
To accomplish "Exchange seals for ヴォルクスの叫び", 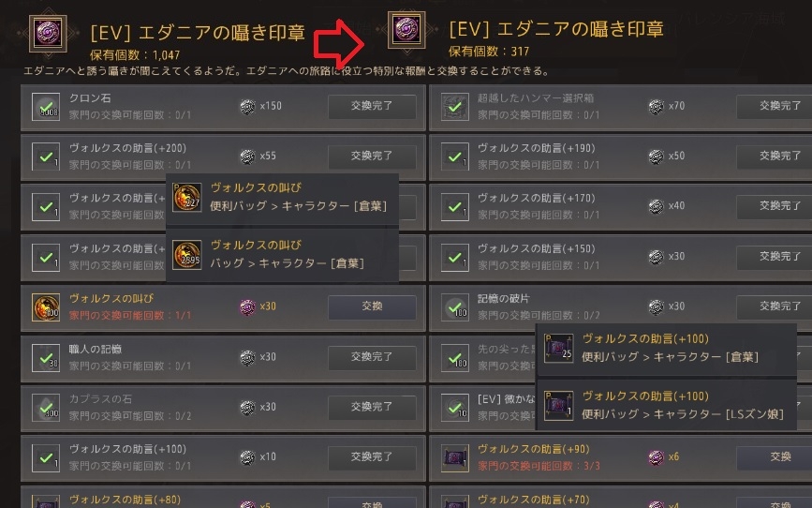I will (372, 306).
